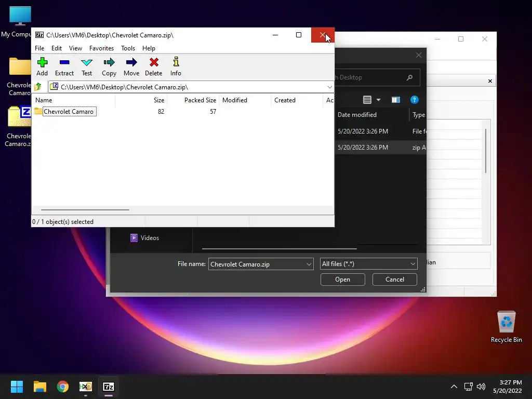Open the HxD taskbar app icon
Screen dimensions: 532x399
coord(86,387)
